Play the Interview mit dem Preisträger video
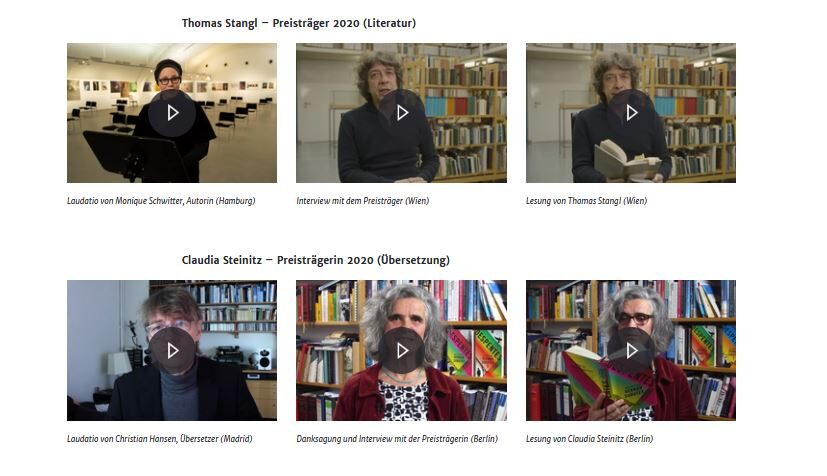The height and width of the screenshot is (476, 827). pyautogui.click(x=401, y=113)
